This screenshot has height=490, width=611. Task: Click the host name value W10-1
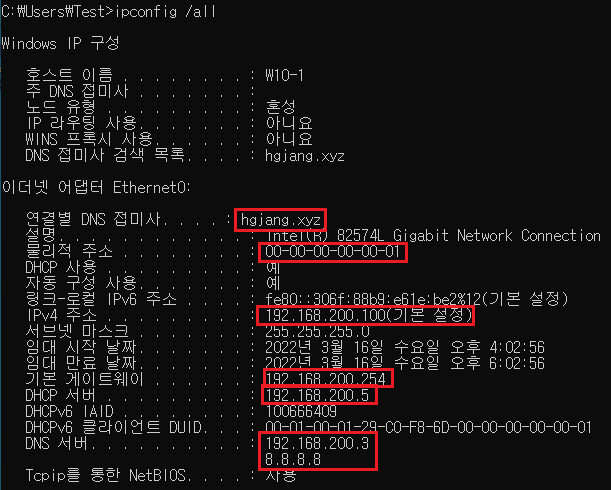(x=284, y=75)
